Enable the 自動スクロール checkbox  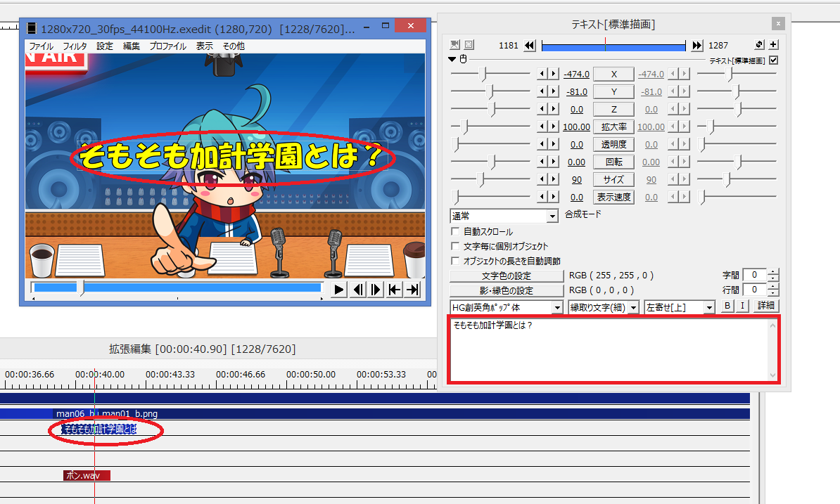click(x=455, y=232)
